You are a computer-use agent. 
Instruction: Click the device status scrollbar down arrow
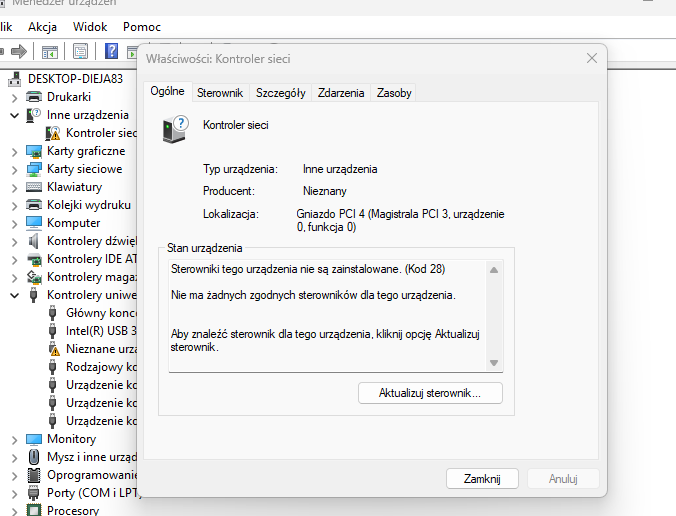(x=494, y=363)
